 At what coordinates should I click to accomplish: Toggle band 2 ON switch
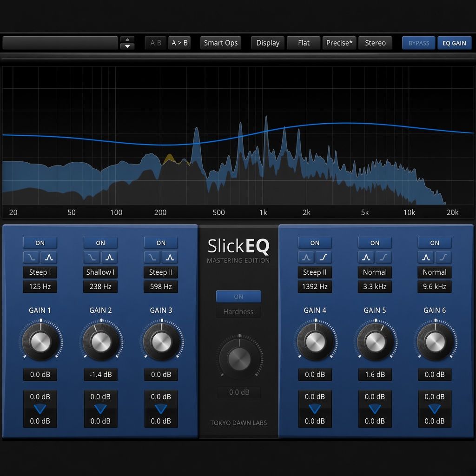[100, 243]
